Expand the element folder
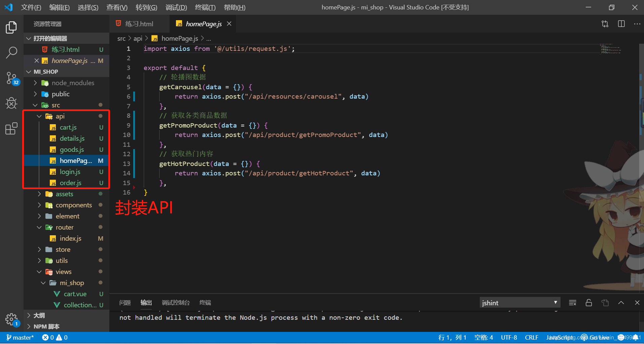 pos(67,216)
